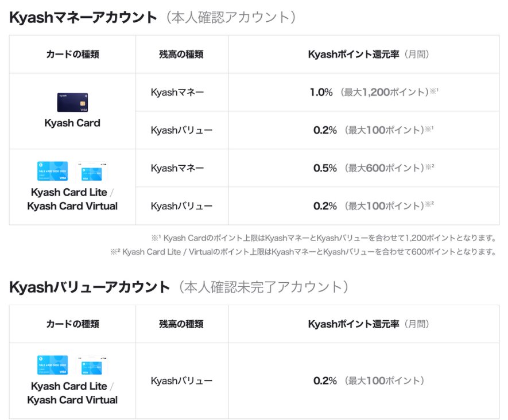Click 0.2% (最大100ポイント) in the Kyashバリューアカウント table
This screenshot has height=420, width=508.
coord(369,380)
